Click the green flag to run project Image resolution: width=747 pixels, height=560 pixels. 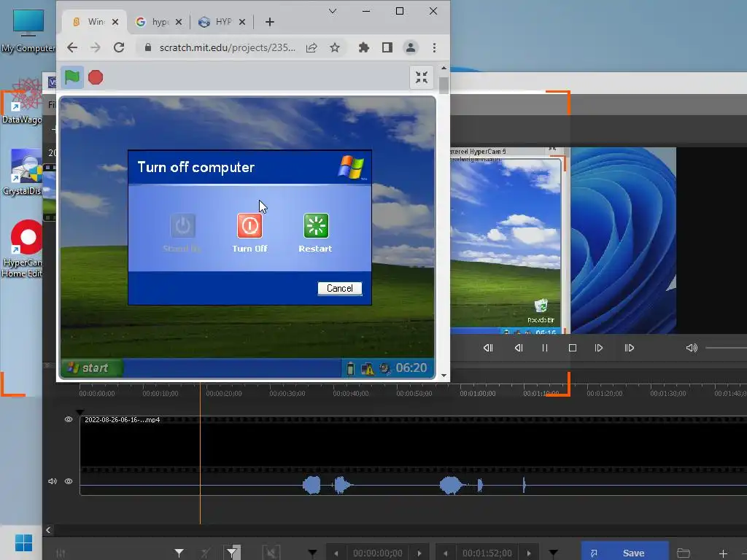coord(72,77)
